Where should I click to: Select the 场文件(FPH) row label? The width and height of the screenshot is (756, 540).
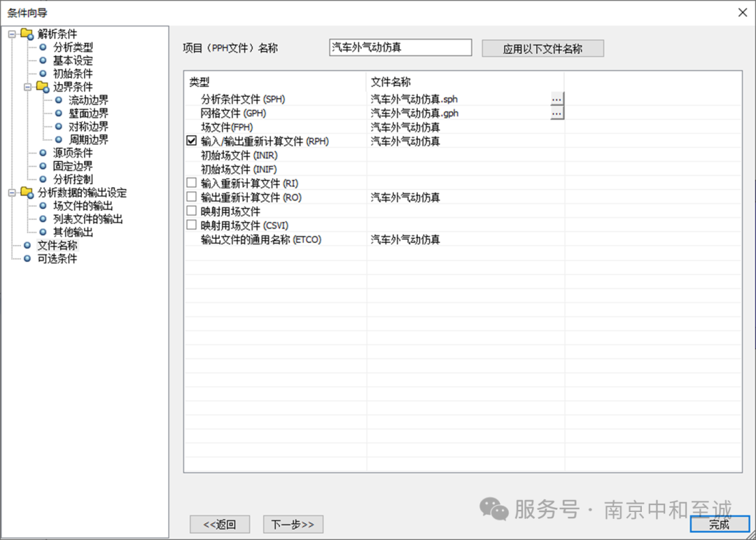coord(227,127)
